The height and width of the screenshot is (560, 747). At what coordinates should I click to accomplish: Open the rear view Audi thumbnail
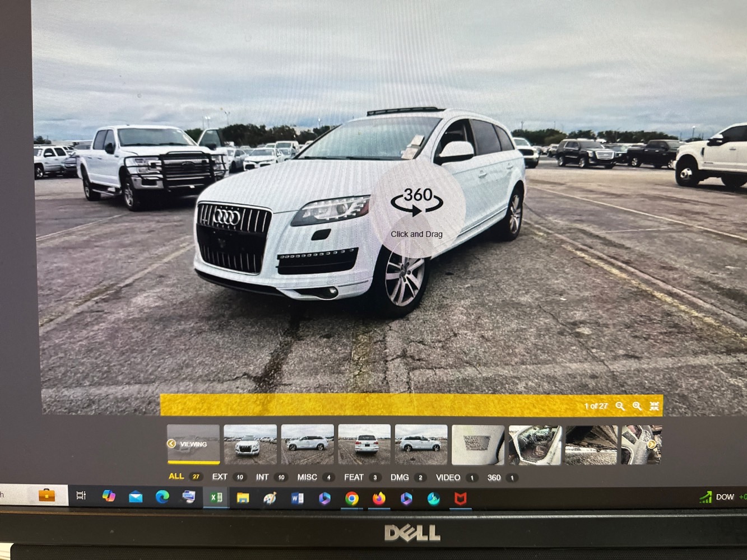pos(364,444)
